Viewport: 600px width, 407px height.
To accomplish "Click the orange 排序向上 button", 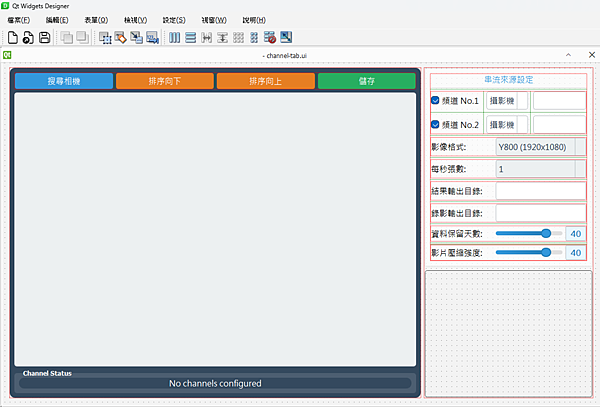I will click(x=266, y=81).
